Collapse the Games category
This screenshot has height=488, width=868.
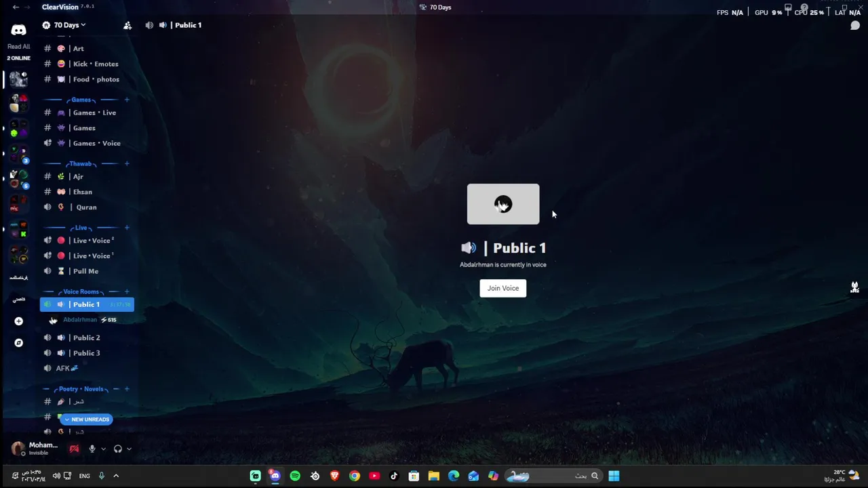click(x=81, y=100)
